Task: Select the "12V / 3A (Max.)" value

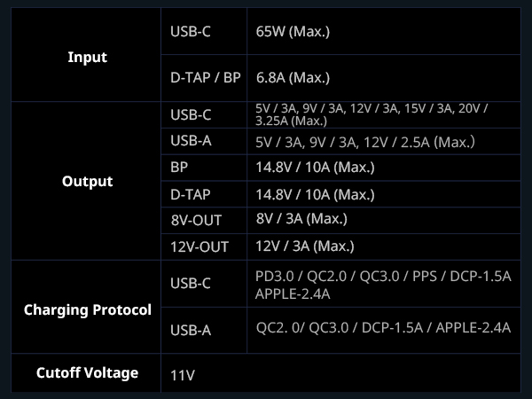Action: click(x=304, y=246)
